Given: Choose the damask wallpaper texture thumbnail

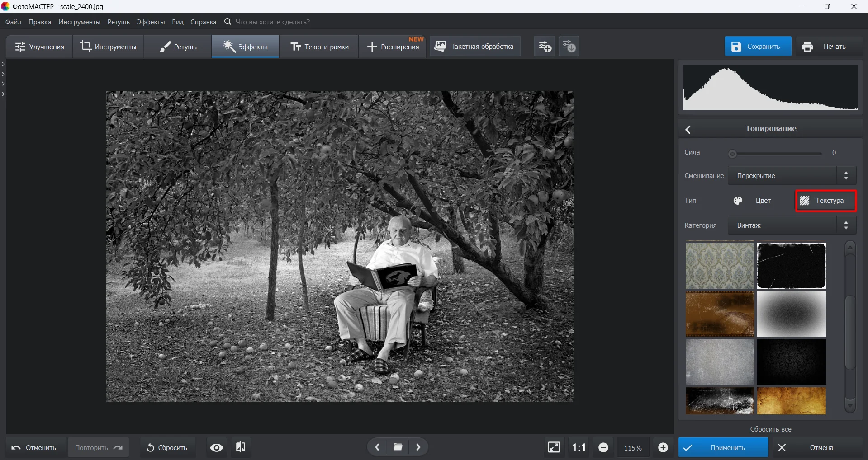Looking at the screenshot, I should tap(720, 266).
